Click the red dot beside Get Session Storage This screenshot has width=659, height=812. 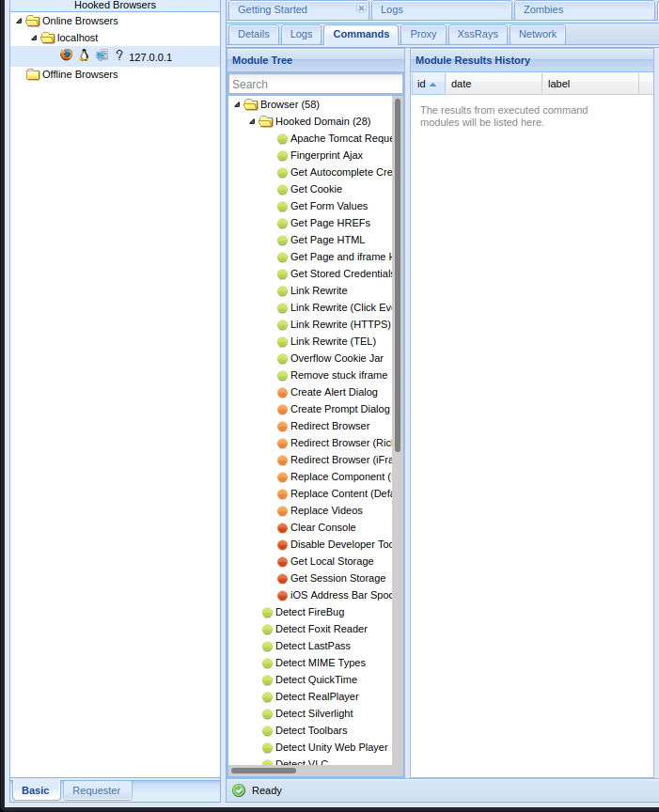(x=282, y=579)
